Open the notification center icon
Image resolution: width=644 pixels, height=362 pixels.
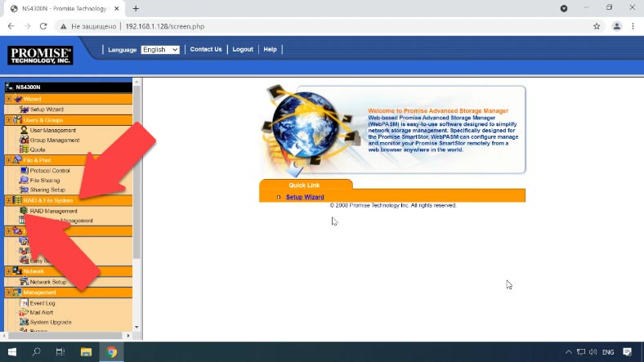coord(627,351)
